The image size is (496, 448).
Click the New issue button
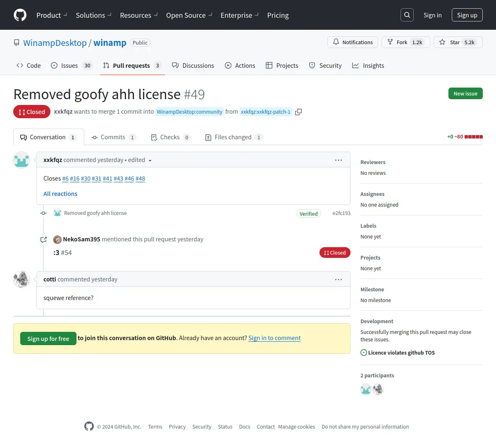point(465,93)
